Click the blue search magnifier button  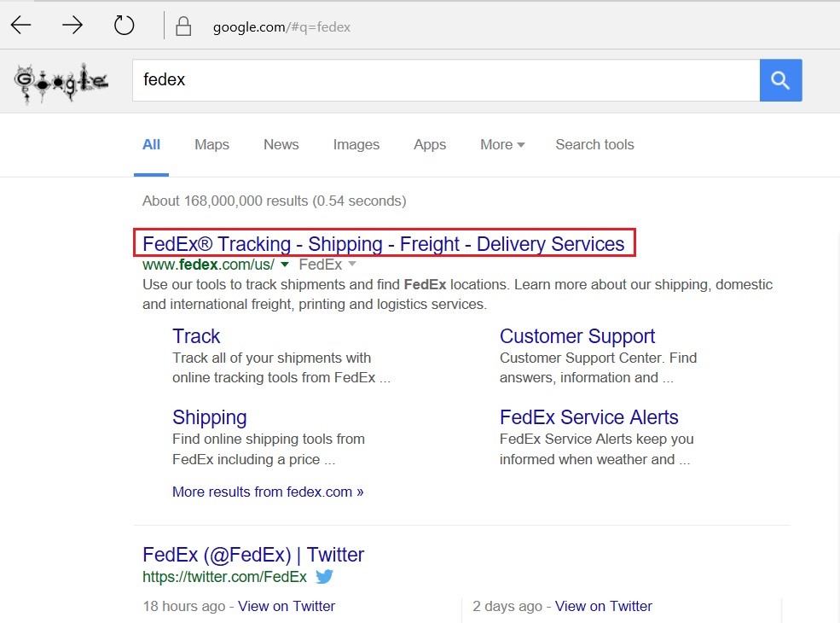click(x=780, y=80)
